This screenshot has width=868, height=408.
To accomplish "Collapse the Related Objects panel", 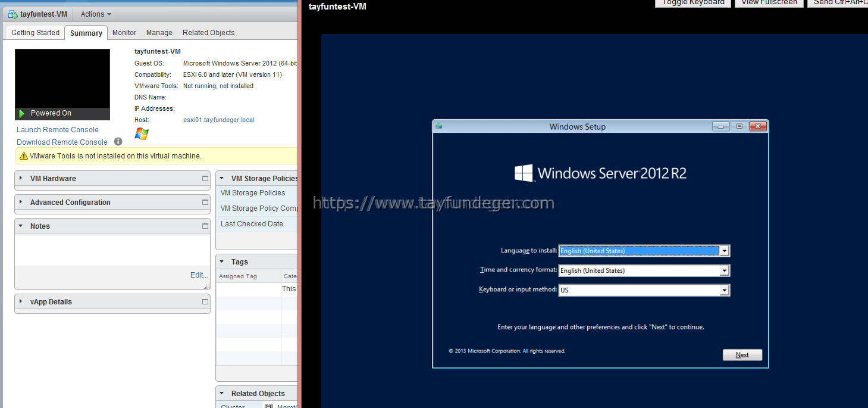I will pyautogui.click(x=222, y=393).
